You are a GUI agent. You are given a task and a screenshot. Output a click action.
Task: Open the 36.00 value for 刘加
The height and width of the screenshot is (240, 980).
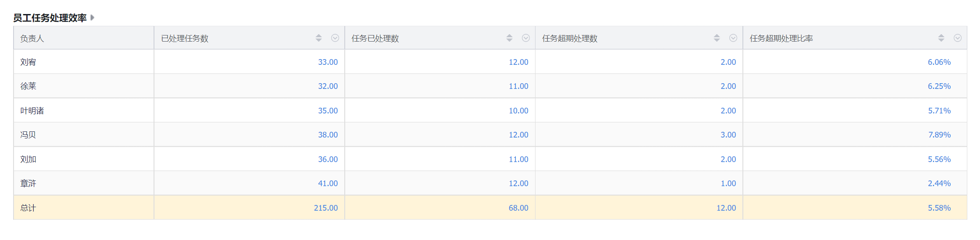pyautogui.click(x=328, y=159)
